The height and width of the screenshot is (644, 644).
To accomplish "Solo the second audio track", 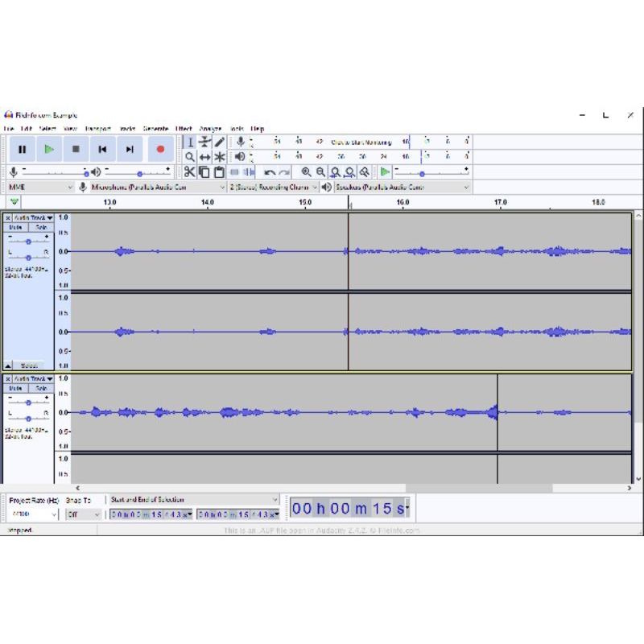I will (41, 388).
